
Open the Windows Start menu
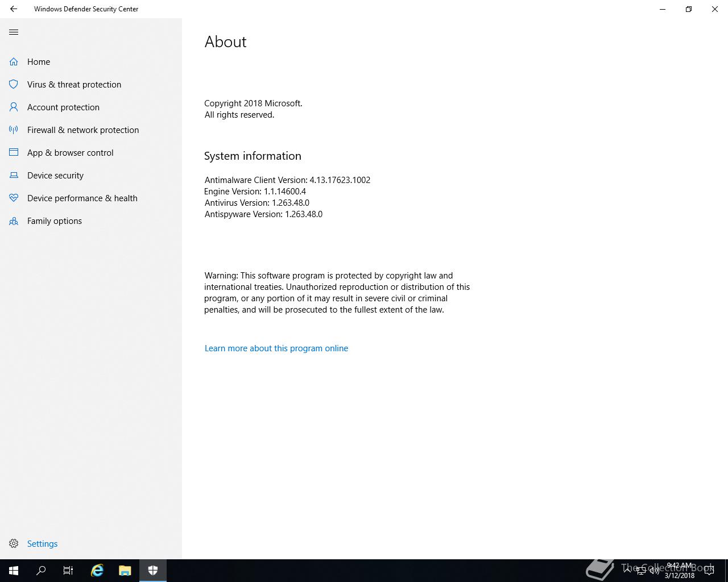tap(14, 571)
